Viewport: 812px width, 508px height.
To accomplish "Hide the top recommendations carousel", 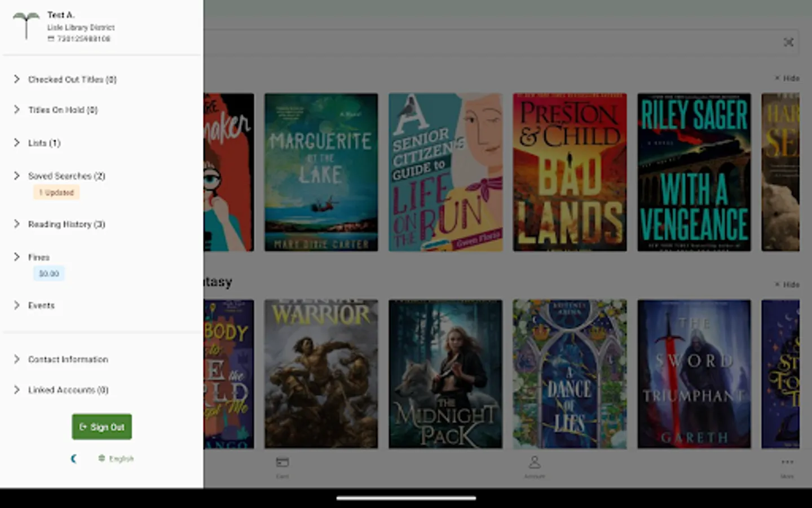I will 788,78.
